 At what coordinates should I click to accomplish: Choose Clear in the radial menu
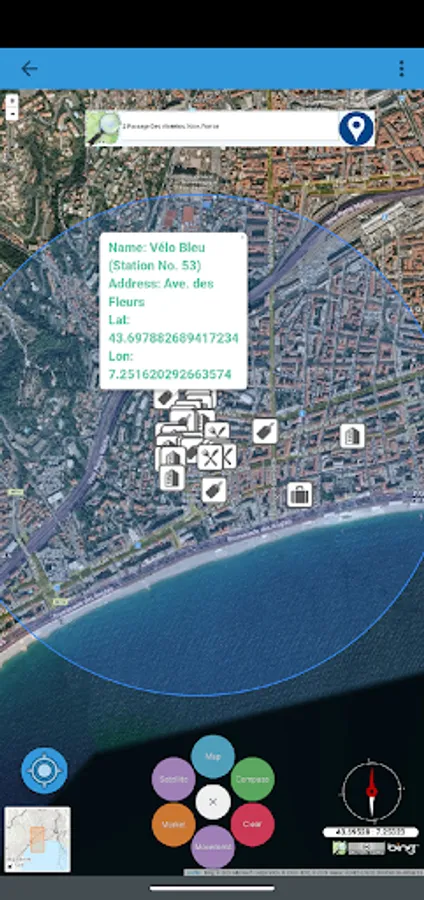click(252, 824)
